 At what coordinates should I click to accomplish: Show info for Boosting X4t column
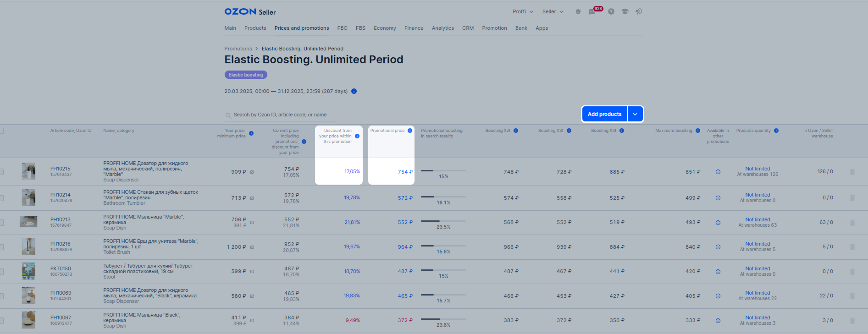pos(622,131)
